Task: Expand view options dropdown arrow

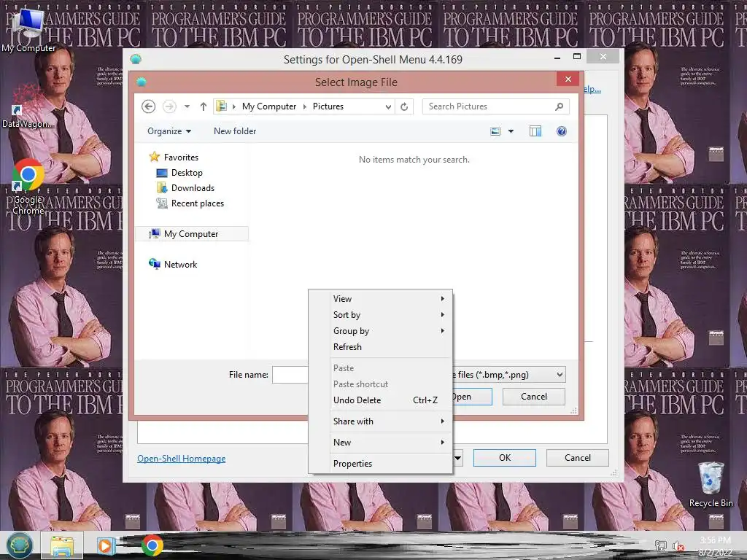Action: click(x=511, y=131)
